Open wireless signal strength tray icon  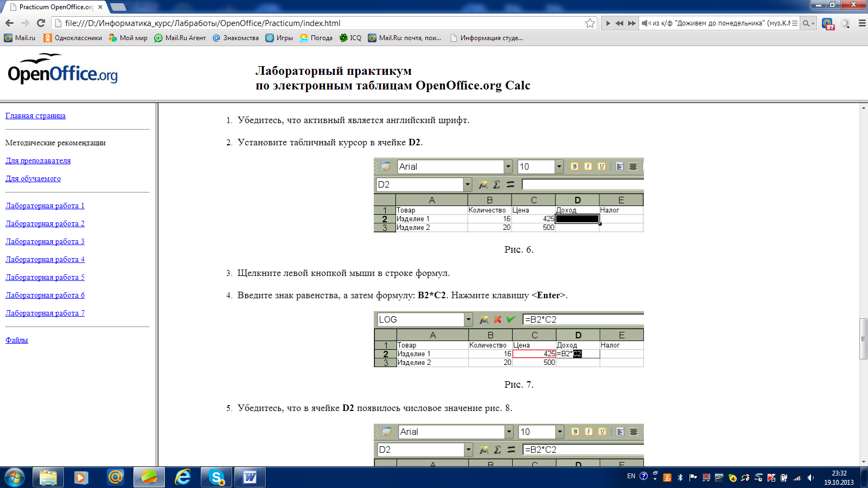click(797, 478)
